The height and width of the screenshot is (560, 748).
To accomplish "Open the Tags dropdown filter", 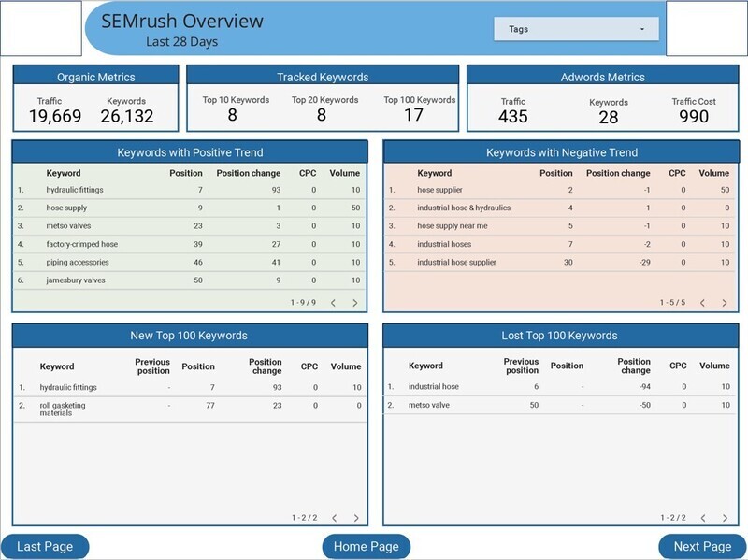I will pos(576,29).
